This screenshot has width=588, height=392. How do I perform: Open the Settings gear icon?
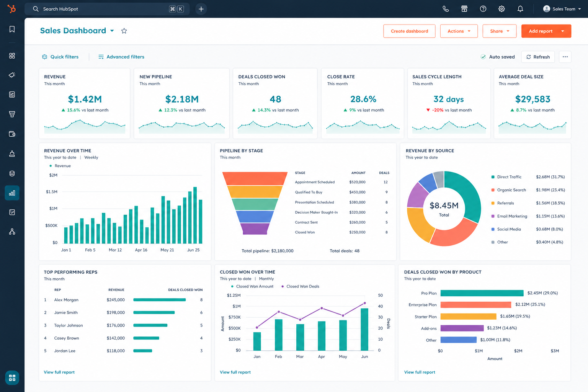click(501, 9)
